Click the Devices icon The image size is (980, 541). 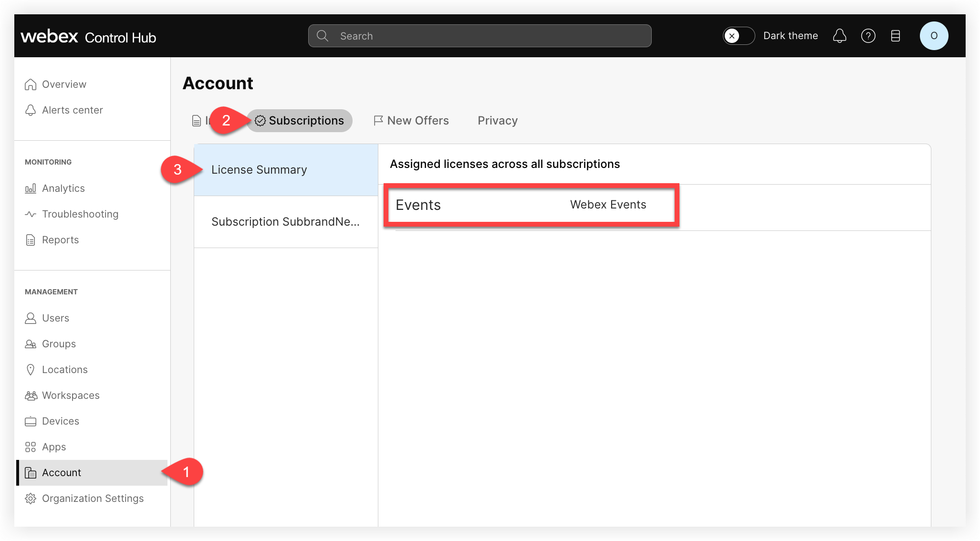coord(31,421)
